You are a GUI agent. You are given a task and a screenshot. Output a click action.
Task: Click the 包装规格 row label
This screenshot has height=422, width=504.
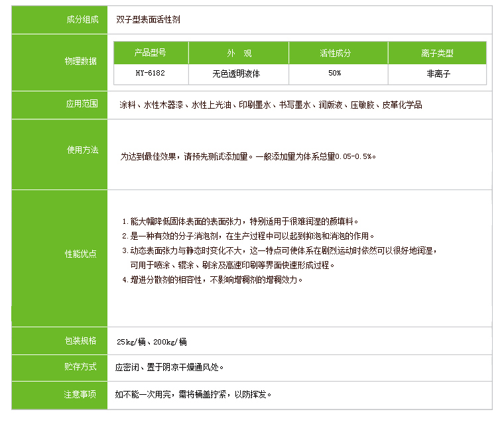[x=81, y=341]
